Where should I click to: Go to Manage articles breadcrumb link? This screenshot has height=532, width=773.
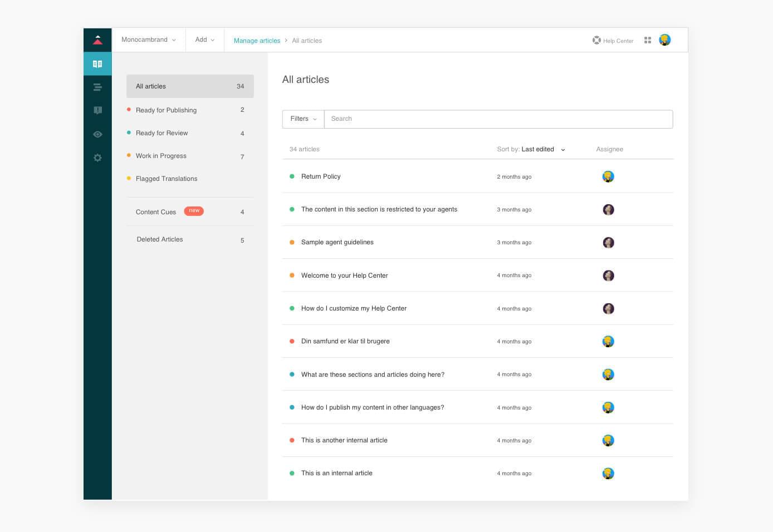(257, 41)
